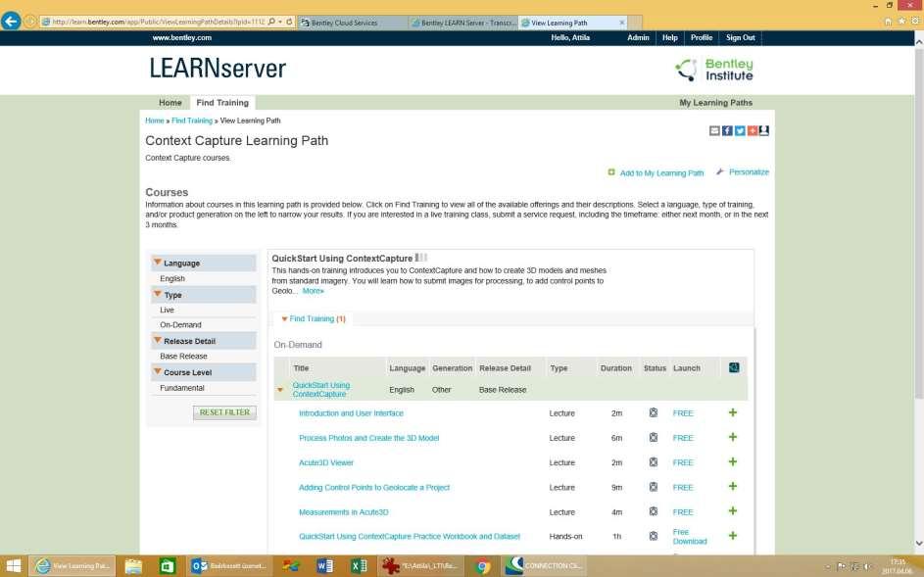Click the Personalize wrench icon
Screen dimensions: 924x577
pyautogui.click(x=720, y=172)
